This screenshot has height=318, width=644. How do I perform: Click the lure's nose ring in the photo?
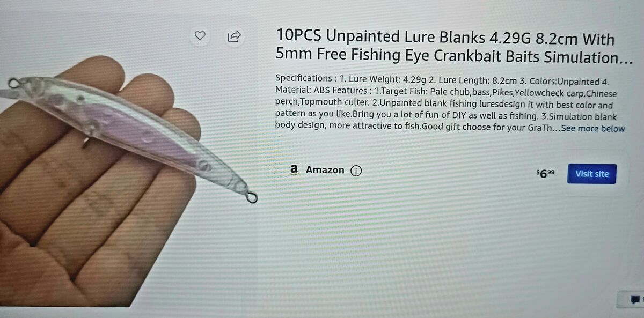click(13, 83)
